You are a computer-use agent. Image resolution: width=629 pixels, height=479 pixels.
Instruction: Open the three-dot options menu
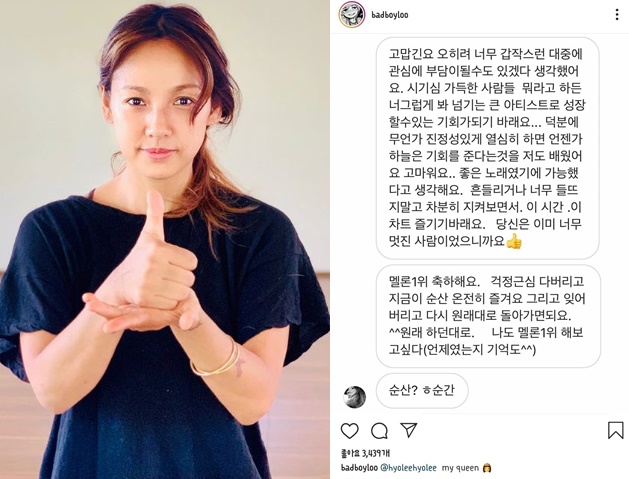coord(617,15)
